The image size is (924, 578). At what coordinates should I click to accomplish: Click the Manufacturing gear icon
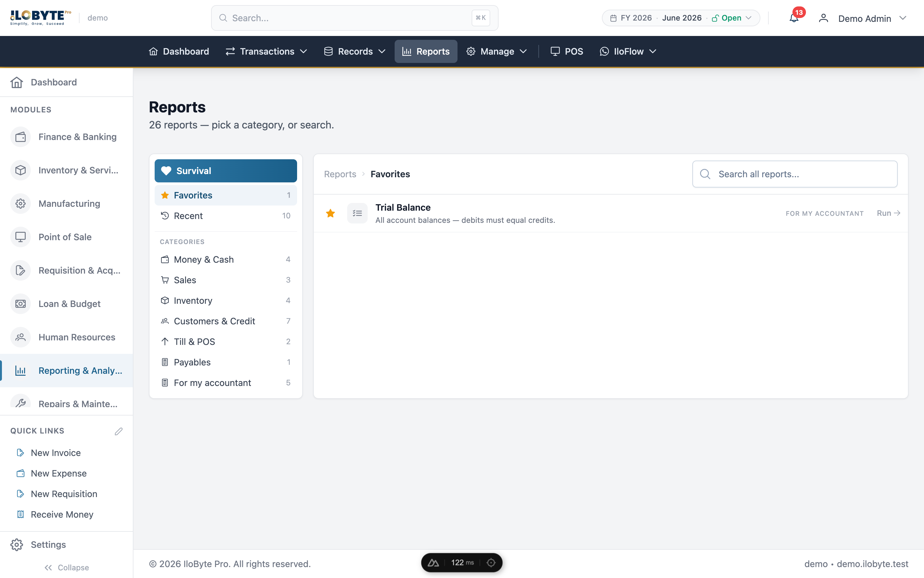pos(20,203)
